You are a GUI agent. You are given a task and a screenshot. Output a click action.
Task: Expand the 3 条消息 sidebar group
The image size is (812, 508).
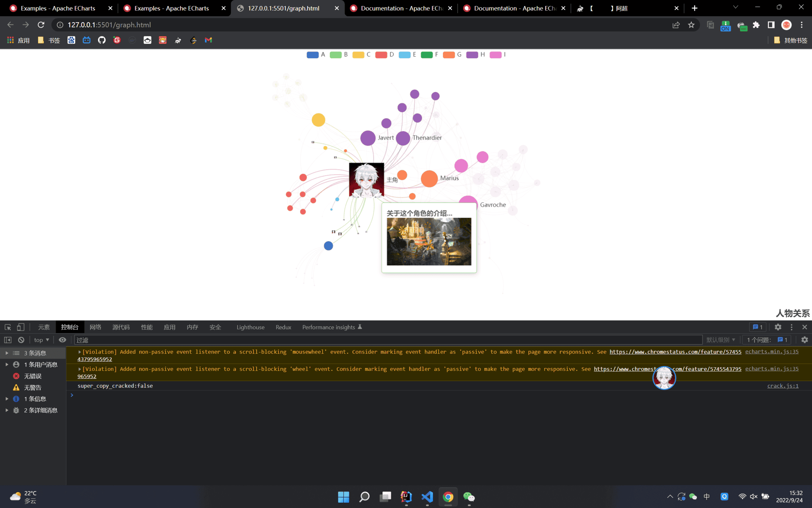click(7, 353)
